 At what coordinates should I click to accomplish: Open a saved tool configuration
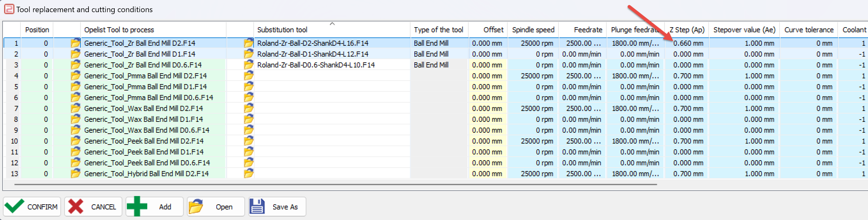tap(216, 207)
